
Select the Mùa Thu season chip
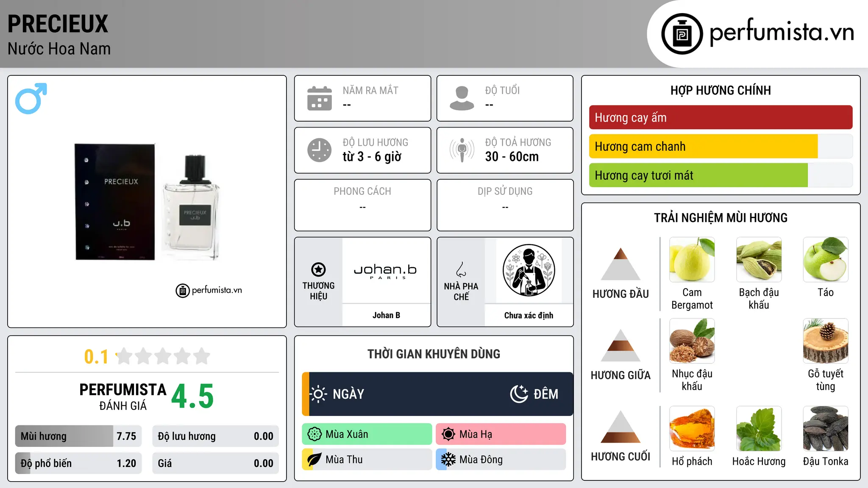pyautogui.click(x=367, y=460)
